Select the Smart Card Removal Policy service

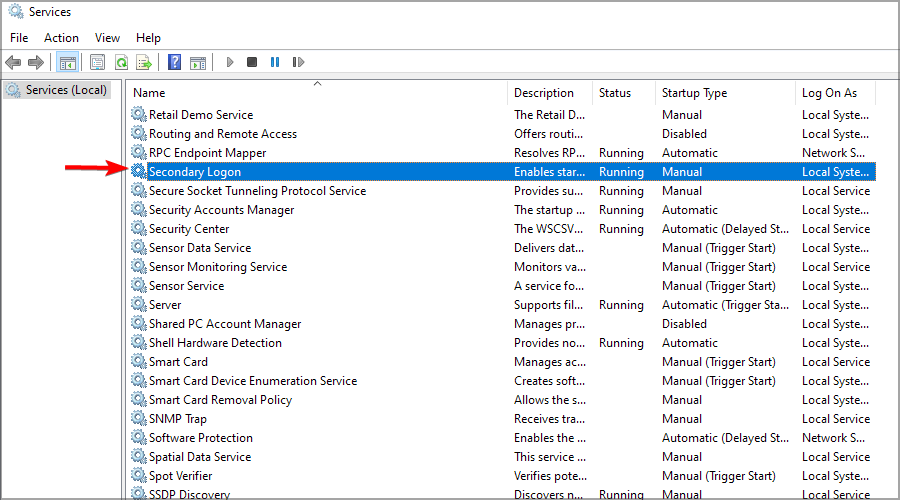(x=220, y=400)
